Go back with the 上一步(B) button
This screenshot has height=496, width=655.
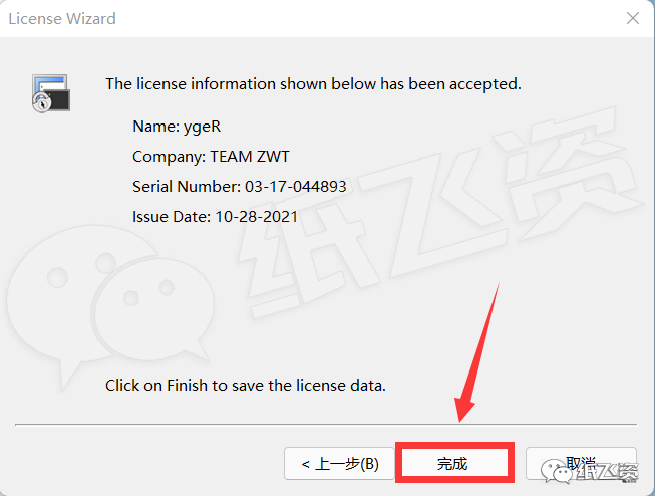tap(339, 463)
